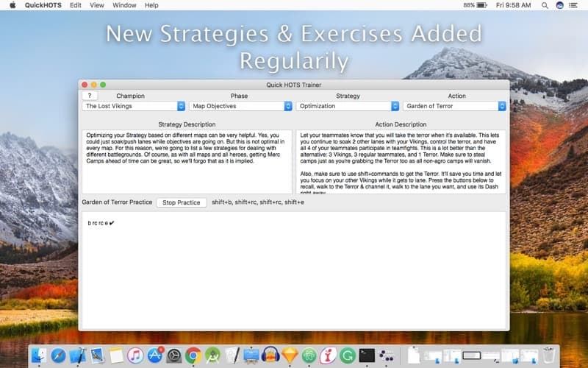Click the 'Quick HOTS Trainer' window title

[293, 85]
